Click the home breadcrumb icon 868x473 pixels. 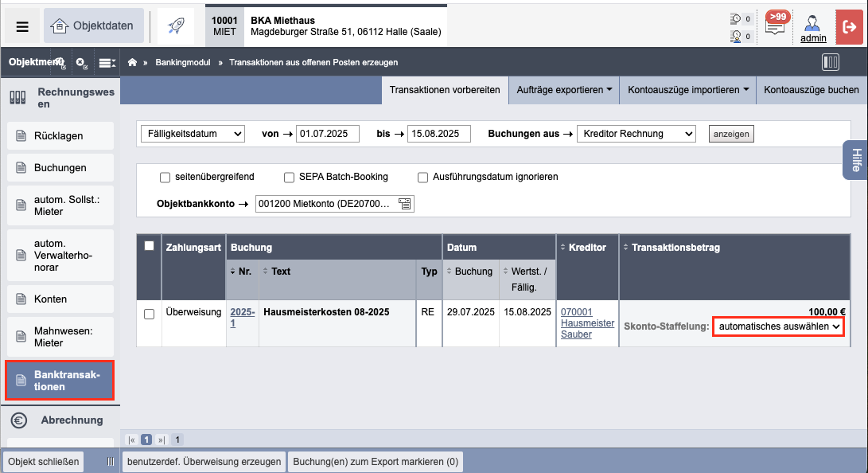132,62
